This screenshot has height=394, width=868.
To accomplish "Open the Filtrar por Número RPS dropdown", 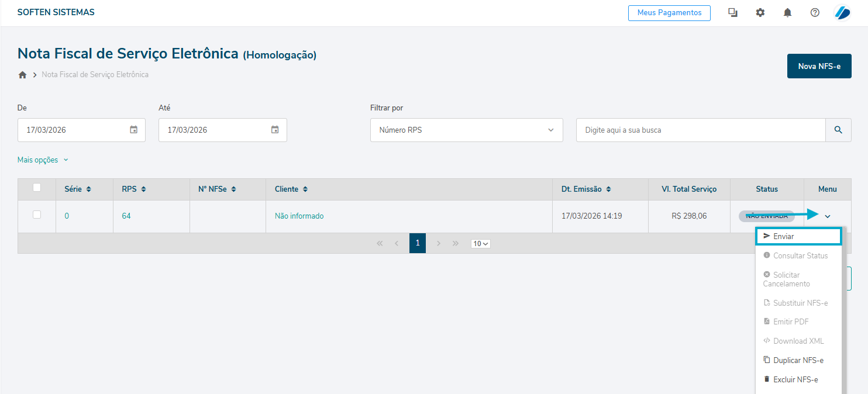I will pyautogui.click(x=466, y=130).
